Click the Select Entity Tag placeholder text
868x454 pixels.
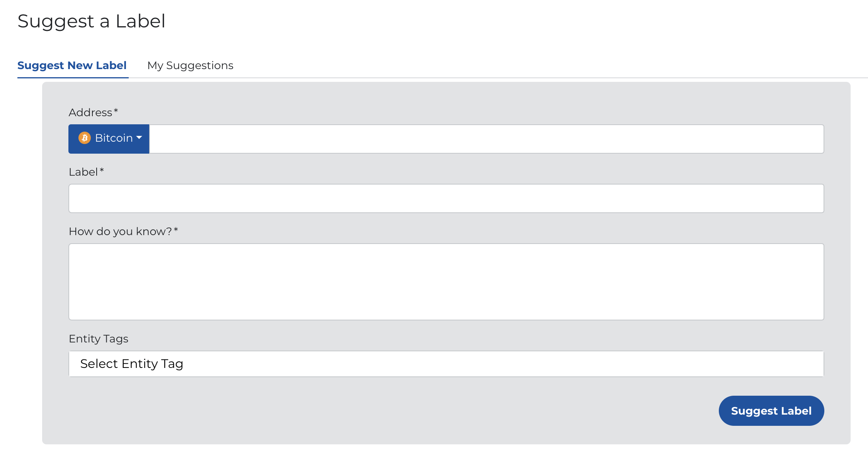pyautogui.click(x=131, y=363)
